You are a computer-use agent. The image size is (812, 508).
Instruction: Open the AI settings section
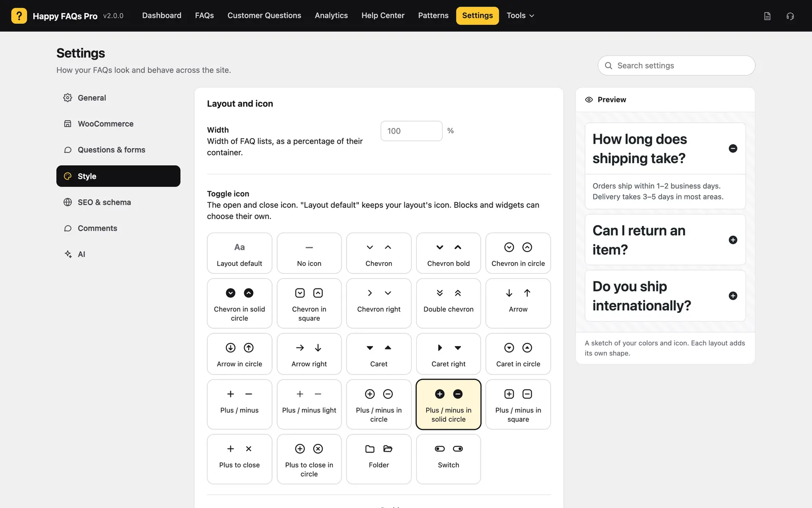pos(118,254)
